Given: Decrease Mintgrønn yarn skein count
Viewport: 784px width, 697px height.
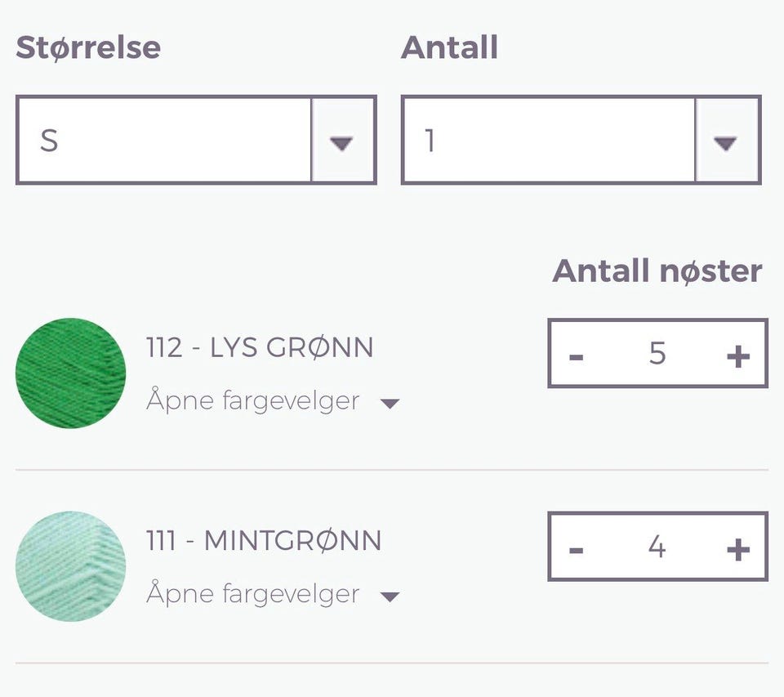Looking at the screenshot, I should pos(577,548).
